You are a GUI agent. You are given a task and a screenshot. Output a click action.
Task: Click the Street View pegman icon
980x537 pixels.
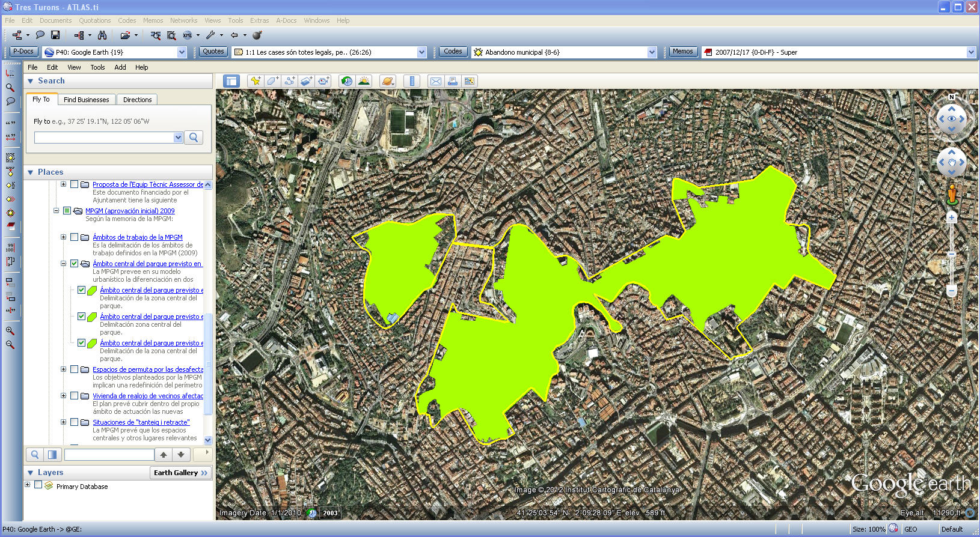[951, 194]
